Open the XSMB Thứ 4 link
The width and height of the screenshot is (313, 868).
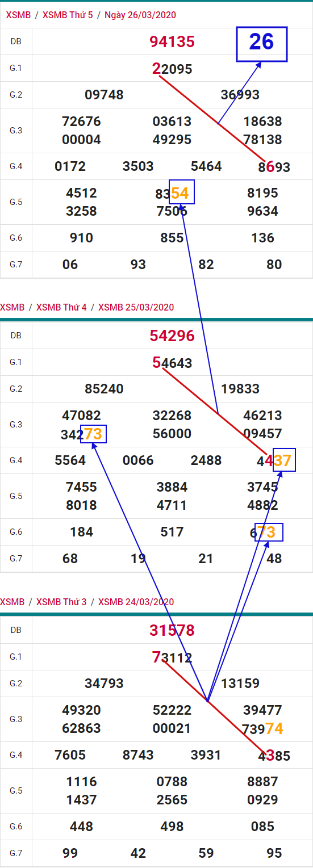pyautogui.click(x=61, y=307)
